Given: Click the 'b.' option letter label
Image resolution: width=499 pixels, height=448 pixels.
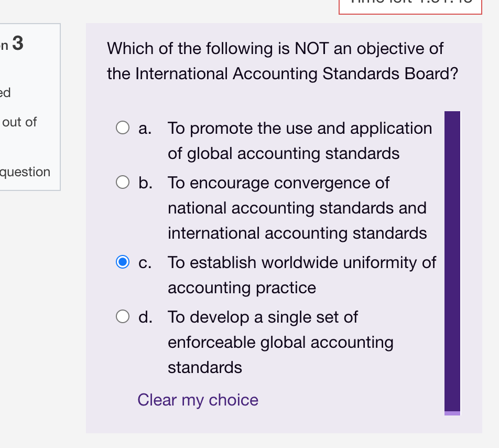Looking at the screenshot, I should pyautogui.click(x=145, y=183).
